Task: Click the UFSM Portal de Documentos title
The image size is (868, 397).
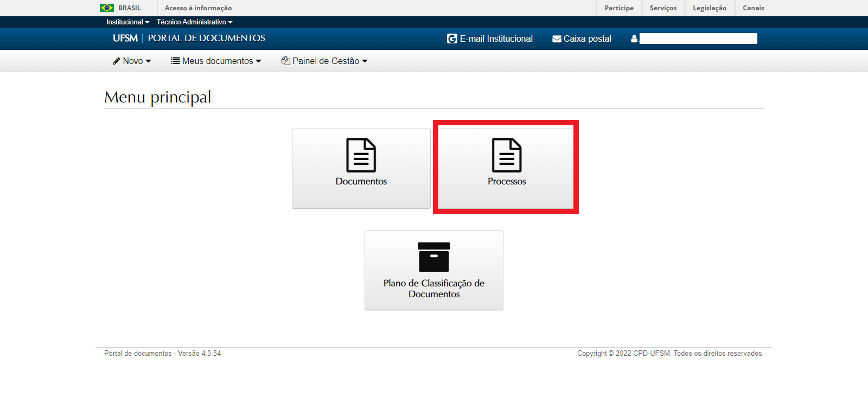Action: [x=189, y=39]
